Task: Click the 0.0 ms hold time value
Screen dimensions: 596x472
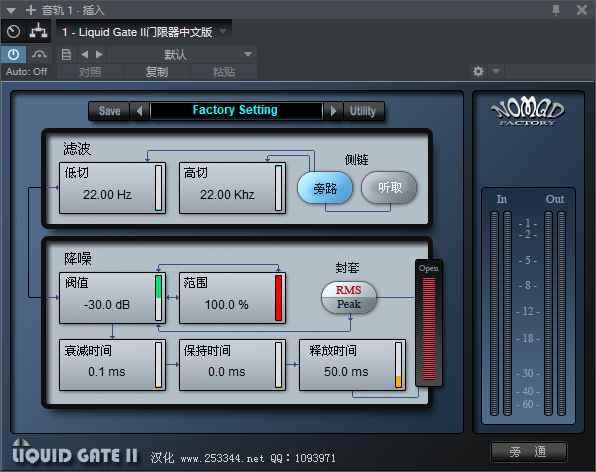Action: pyautogui.click(x=227, y=371)
